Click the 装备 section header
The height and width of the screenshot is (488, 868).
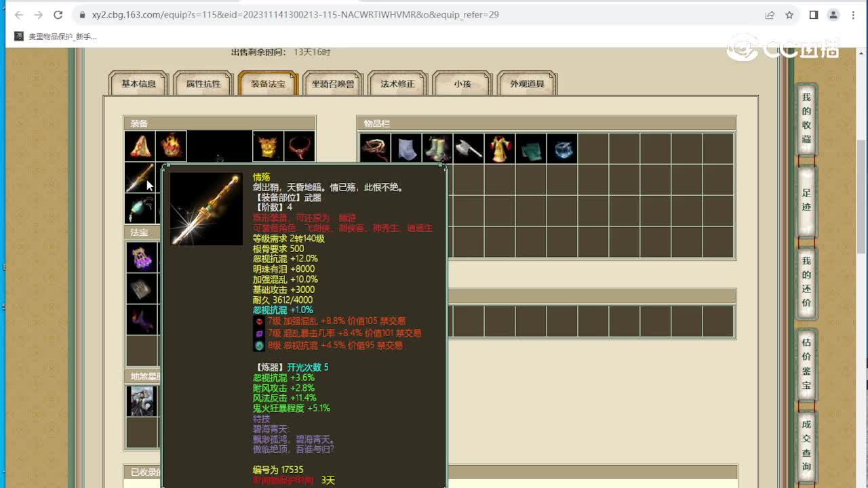point(220,123)
